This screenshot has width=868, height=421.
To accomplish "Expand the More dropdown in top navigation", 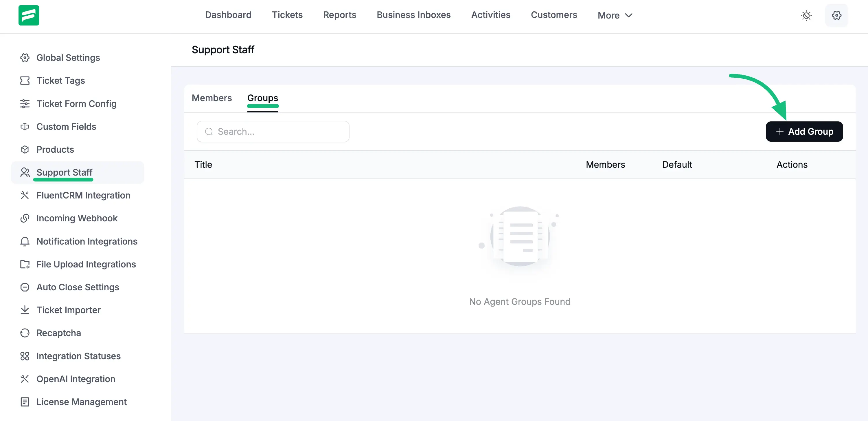I will (x=615, y=16).
